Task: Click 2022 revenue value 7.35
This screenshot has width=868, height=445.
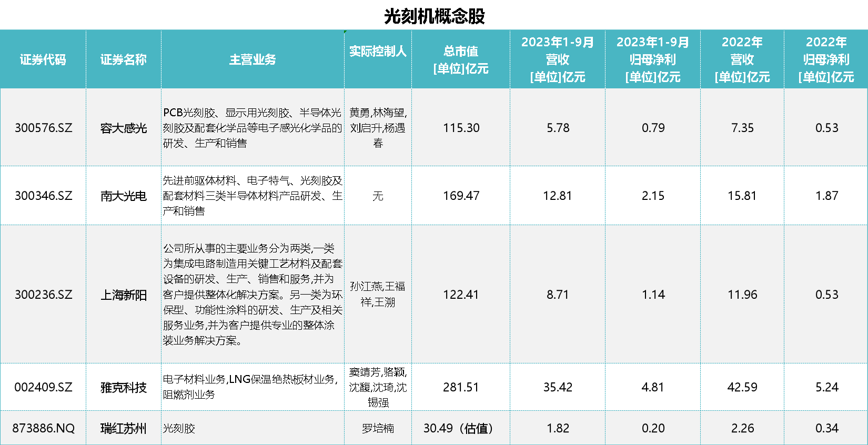Action: click(742, 128)
